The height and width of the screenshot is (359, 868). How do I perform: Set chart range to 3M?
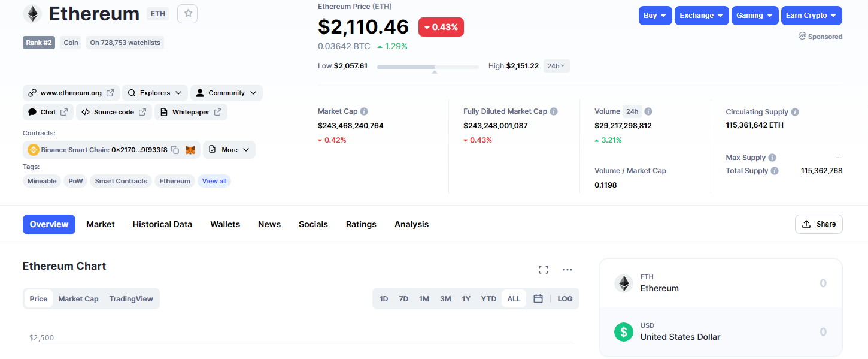pyautogui.click(x=445, y=298)
